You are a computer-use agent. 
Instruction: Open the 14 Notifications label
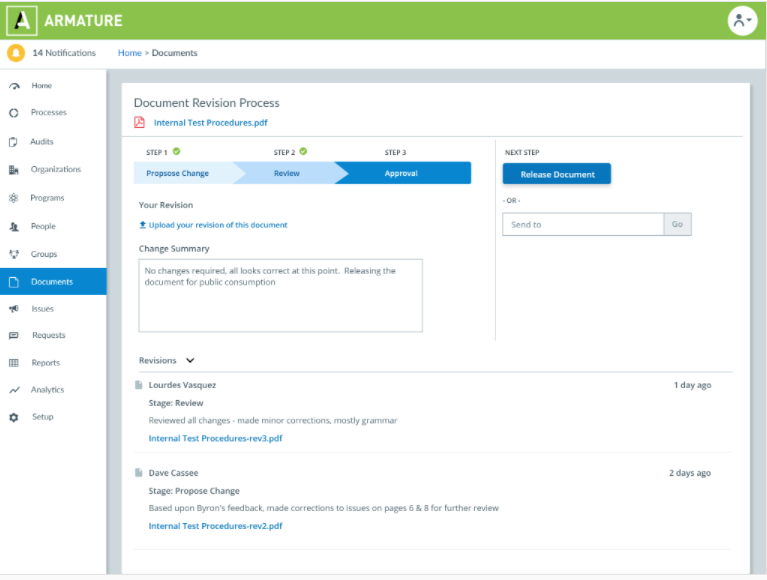[64, 53]
